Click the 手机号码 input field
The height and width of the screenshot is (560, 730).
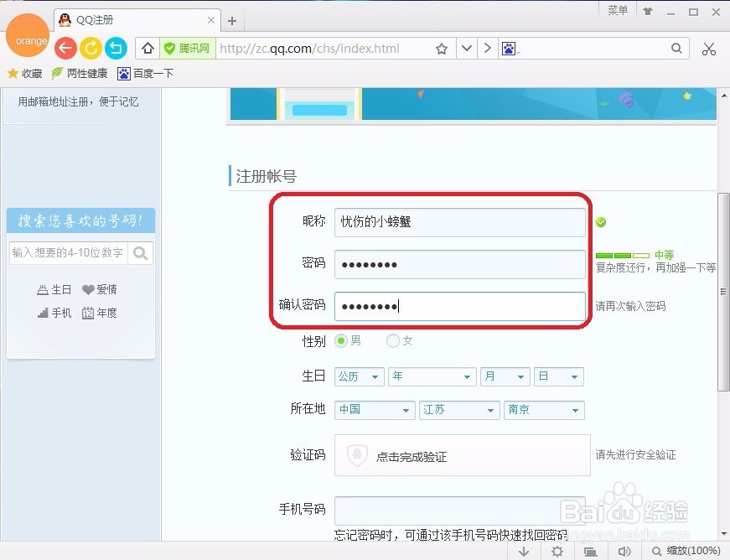point(460,510)
